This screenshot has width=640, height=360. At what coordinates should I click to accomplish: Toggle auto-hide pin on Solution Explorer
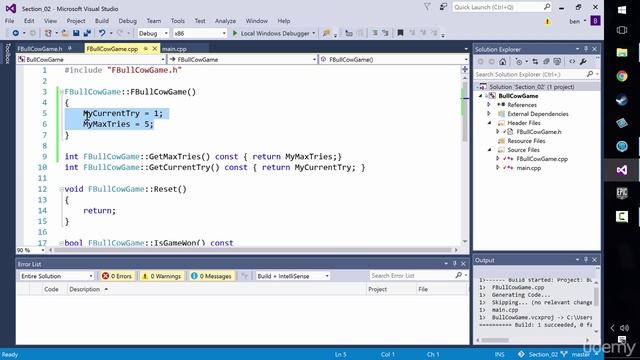[586, 49]
